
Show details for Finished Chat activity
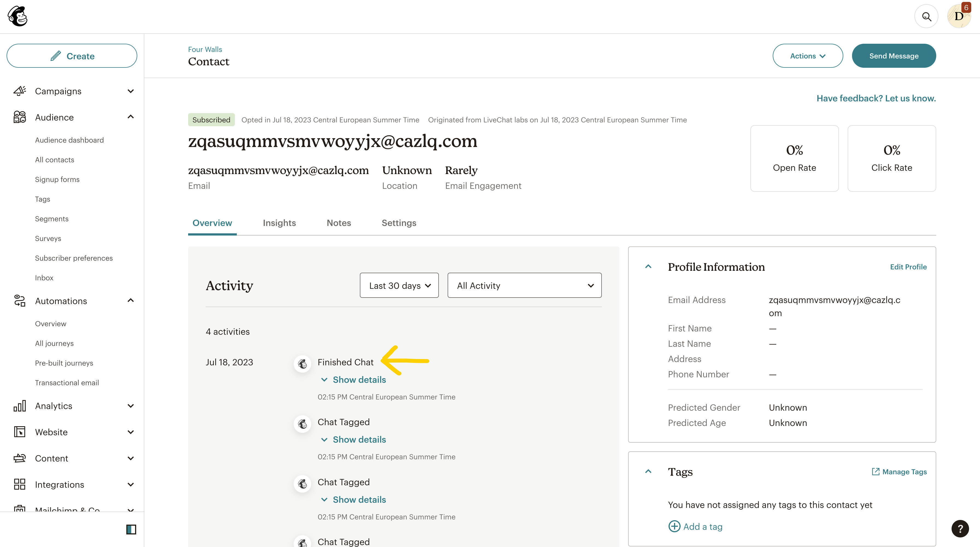click(354, 379)
